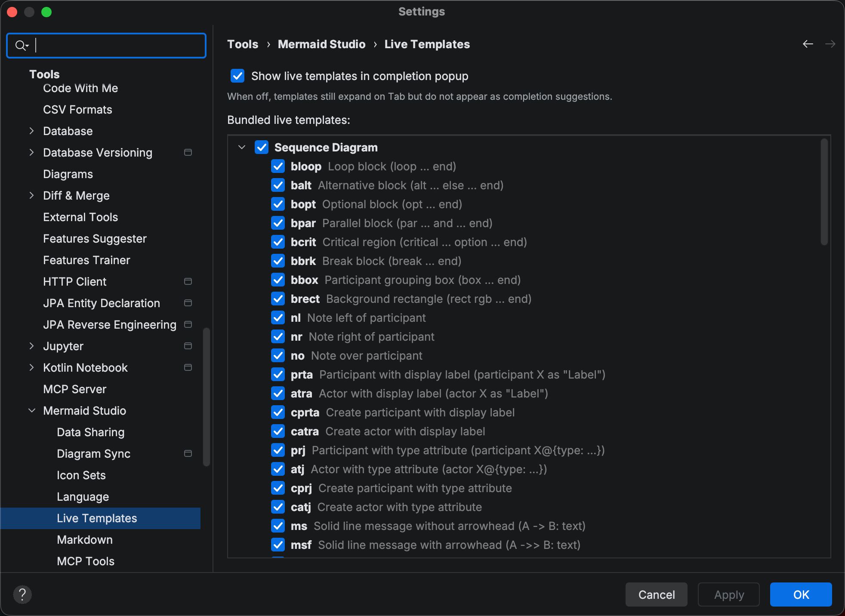Open the Code With Me settings page
The image size is (845, 616).
coord(80,88)
